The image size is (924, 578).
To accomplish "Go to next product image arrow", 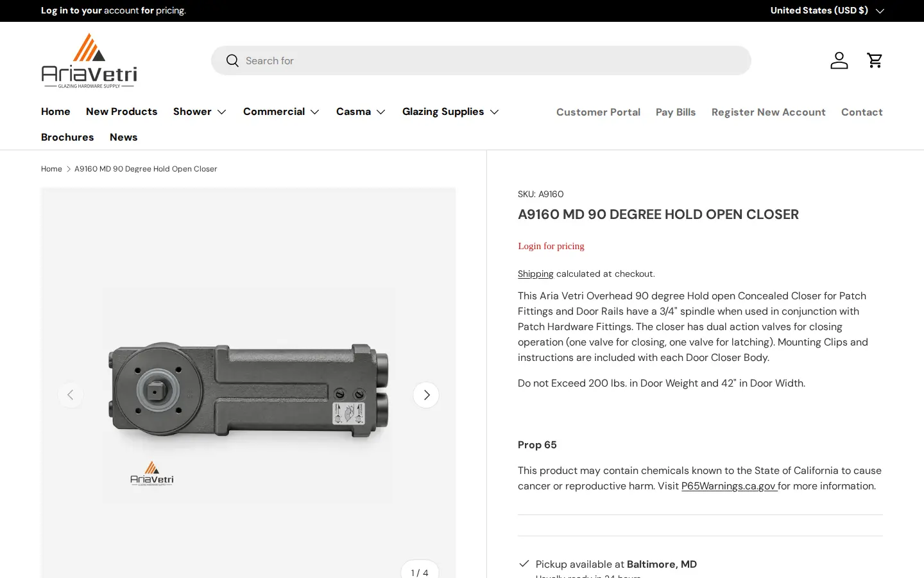I will [x=426, y=395].
